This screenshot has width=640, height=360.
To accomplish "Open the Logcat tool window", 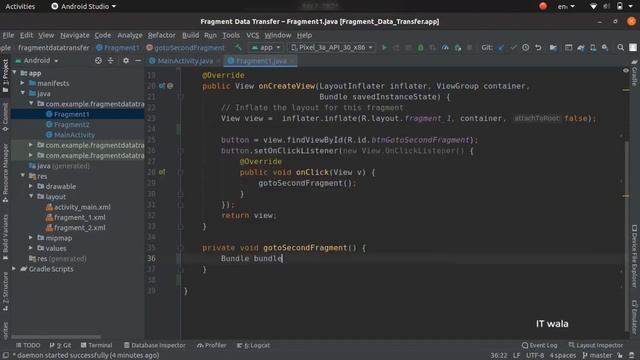I will 253,345.
